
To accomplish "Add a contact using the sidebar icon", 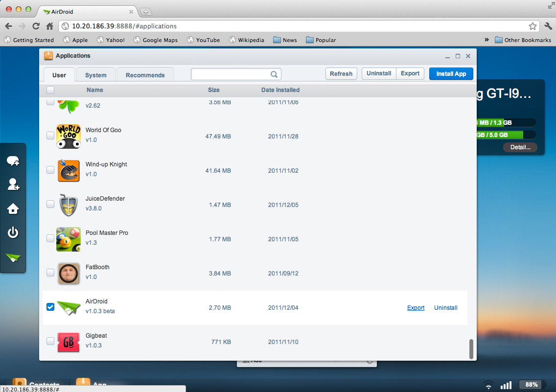I will (x=13, y=184).
